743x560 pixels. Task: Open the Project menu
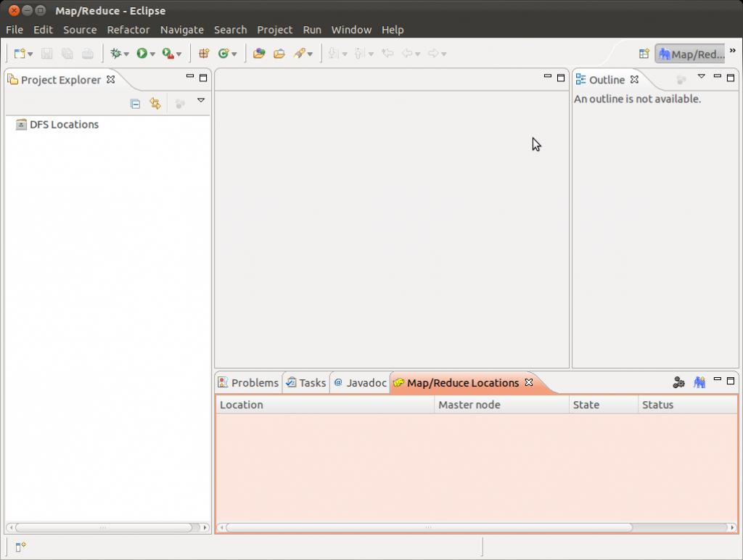click(x=275, y=30)
